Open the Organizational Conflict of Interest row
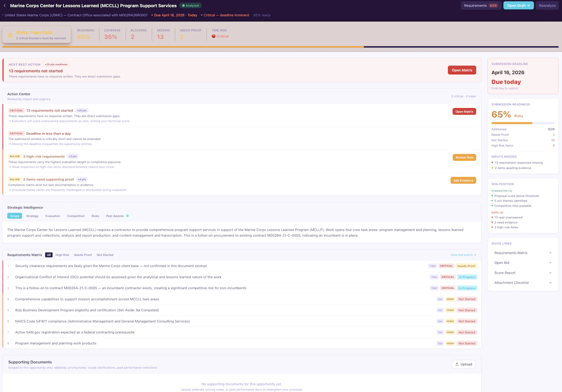562x392 pixels. [242, 277]
